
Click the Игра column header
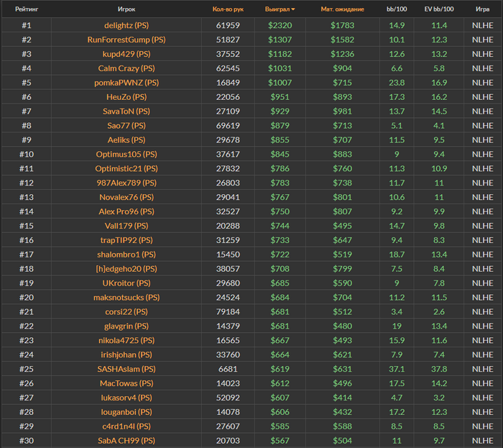coord(482,9)
